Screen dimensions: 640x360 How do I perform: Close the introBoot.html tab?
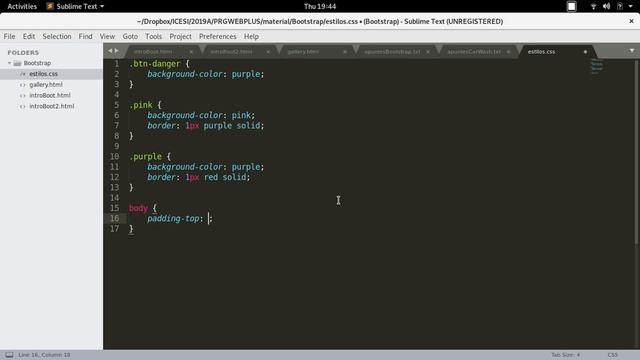(x=191, y=52)
